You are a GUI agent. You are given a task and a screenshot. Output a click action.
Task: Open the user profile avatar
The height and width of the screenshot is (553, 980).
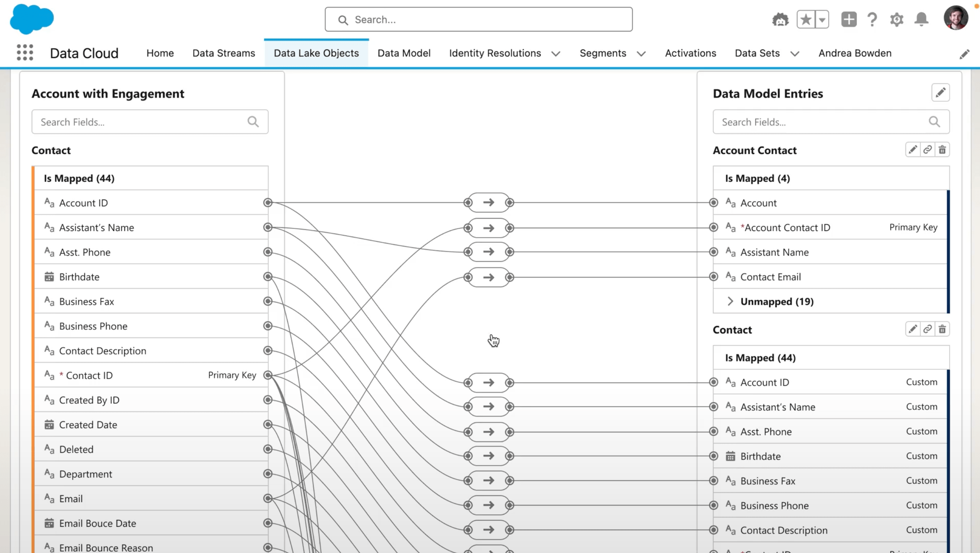pos(955,18)
